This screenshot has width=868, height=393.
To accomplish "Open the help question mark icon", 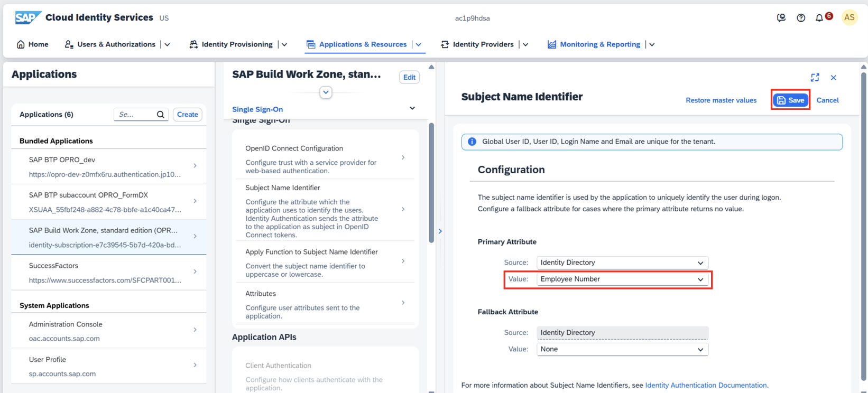I will pos(801,18).
